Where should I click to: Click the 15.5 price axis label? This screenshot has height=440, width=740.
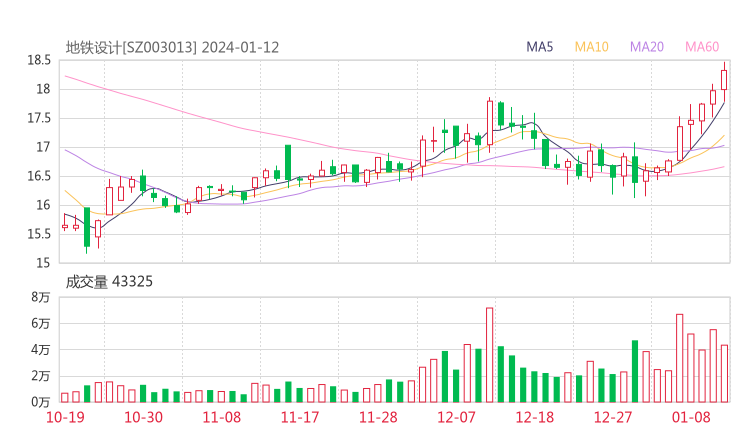39,234
